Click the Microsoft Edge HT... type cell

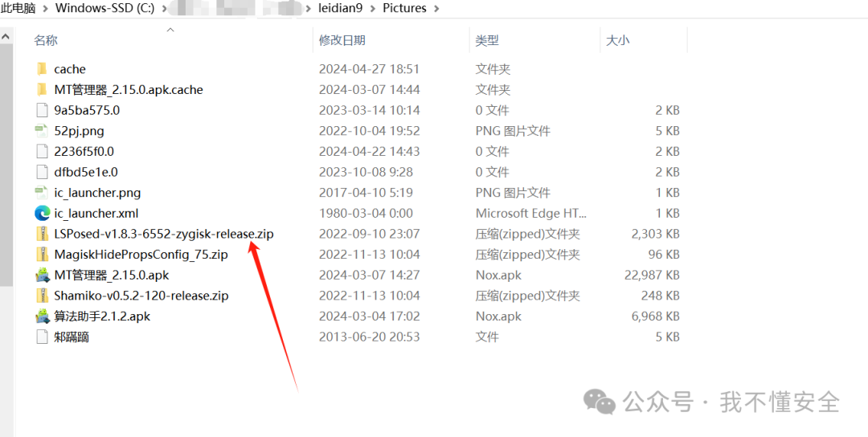click(x=531, y=213)
